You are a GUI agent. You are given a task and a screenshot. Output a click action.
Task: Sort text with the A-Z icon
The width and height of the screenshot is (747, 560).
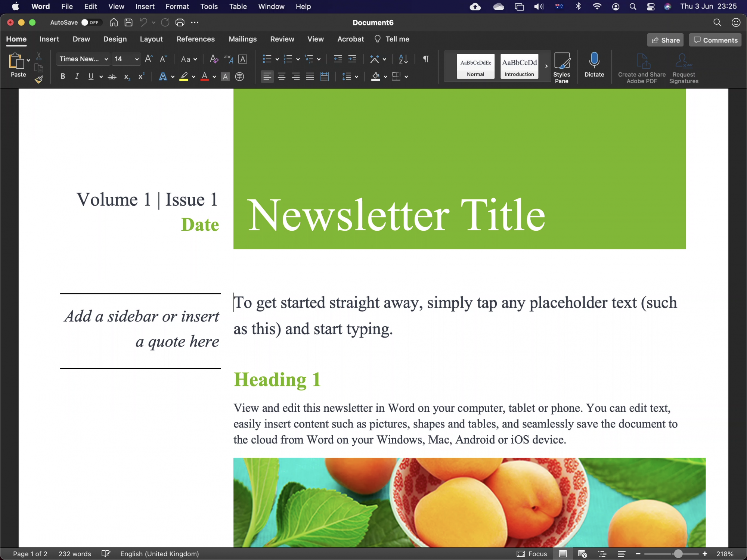pos(403,59)
